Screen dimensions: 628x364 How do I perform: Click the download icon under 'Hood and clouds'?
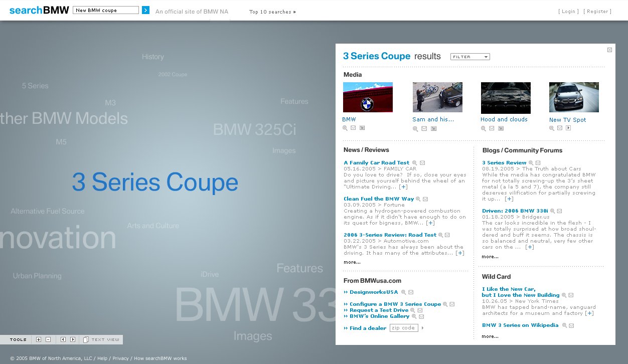pyautogui.click(x=501, y=128)
